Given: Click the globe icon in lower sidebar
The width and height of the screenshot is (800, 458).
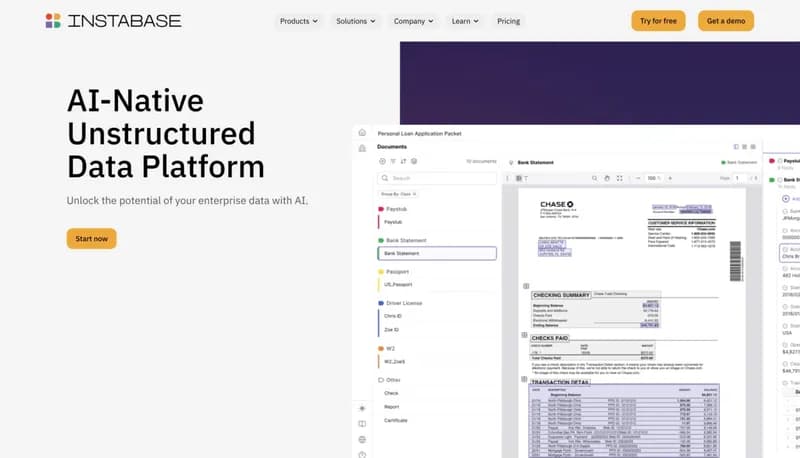Looking at the screenshot, I should [x=362, y=440].
